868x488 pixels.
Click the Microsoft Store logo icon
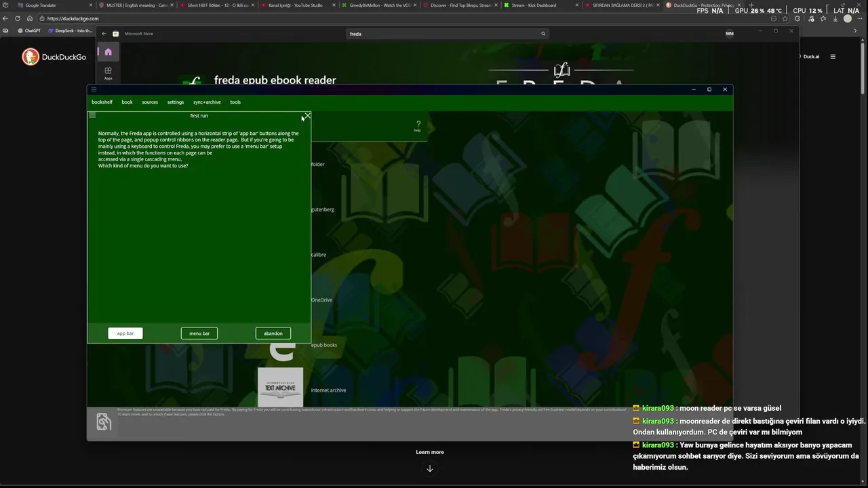116,33
